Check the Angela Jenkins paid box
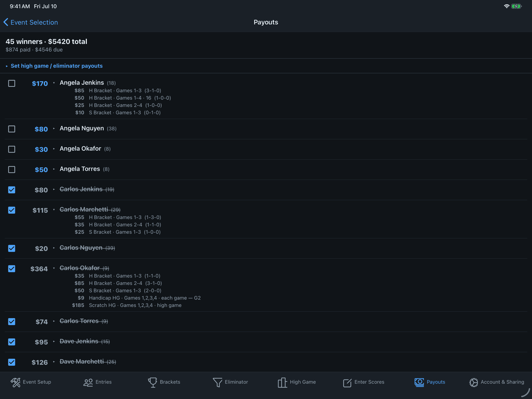 point(12,83)
